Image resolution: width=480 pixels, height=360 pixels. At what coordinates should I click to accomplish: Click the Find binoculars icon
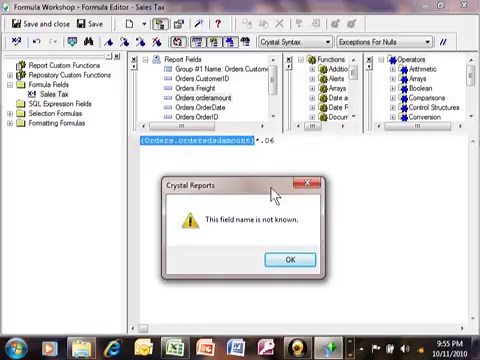(x=89, y=42)
